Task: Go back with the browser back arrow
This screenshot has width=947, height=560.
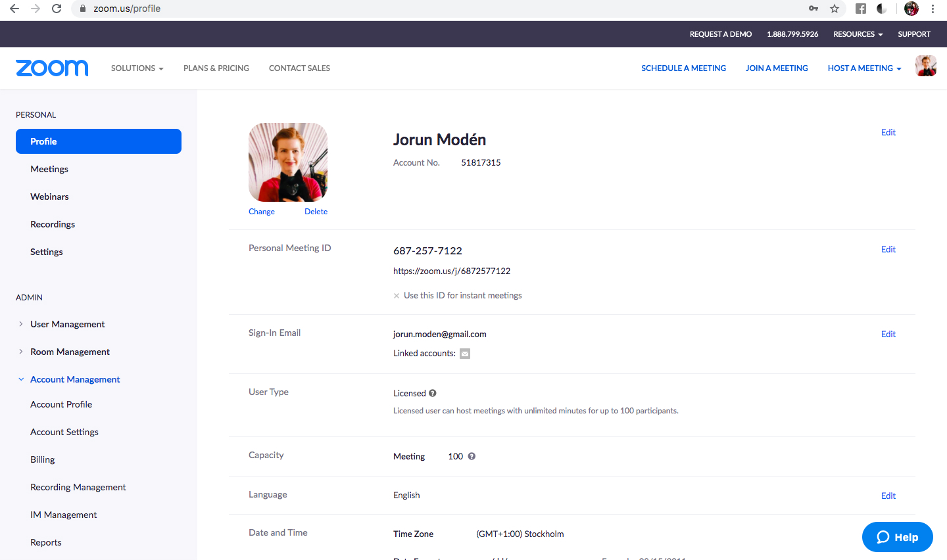Action: [14, 9]
